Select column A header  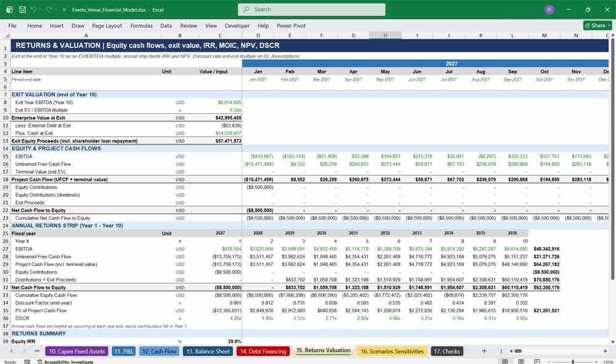86,36
